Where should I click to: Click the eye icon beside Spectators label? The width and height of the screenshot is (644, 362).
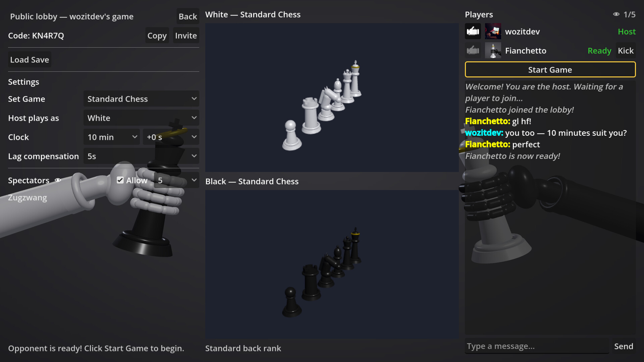pyautogui.click(x=58, y=180)
